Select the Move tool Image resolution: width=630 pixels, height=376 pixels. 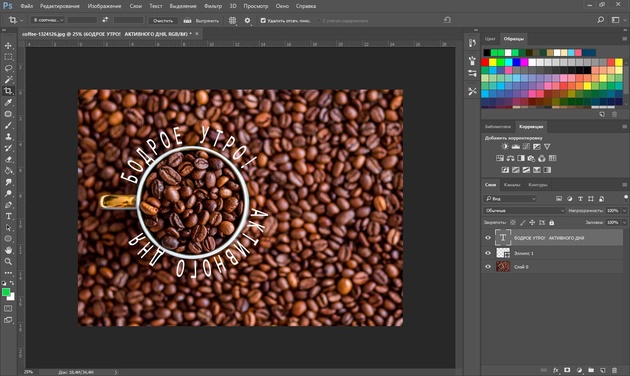(x=8, y=46)
